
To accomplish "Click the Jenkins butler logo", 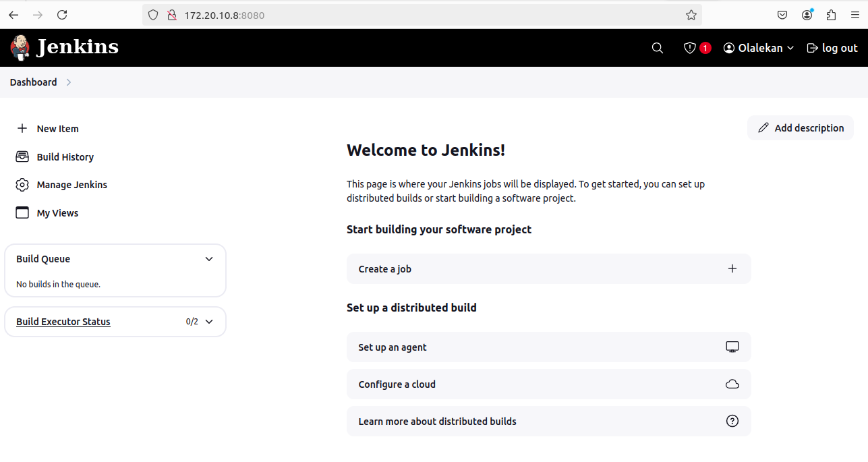I will click(20, 47).
